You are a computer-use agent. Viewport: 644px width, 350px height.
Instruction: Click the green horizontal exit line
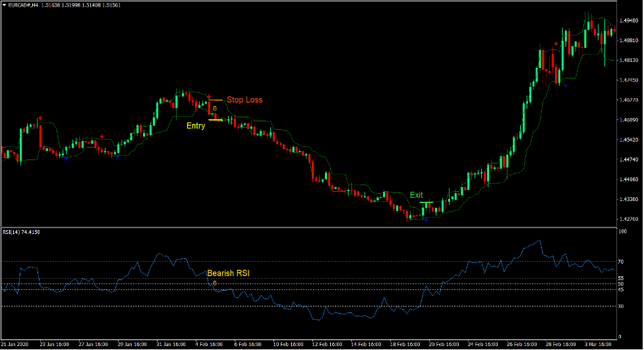[x=426, y=202]
